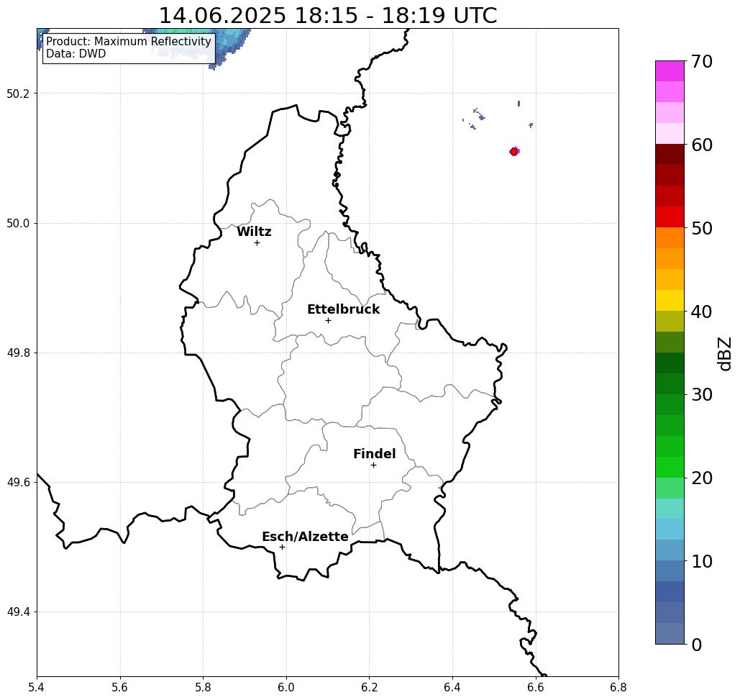740x700 pixels.
Task: Click the colorbar tick label 60
Action: tap(702, 145)
